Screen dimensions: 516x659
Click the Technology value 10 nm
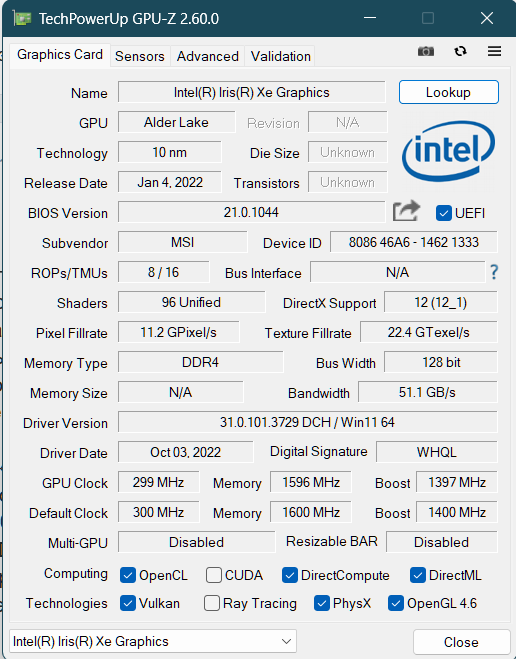[170, 152]
